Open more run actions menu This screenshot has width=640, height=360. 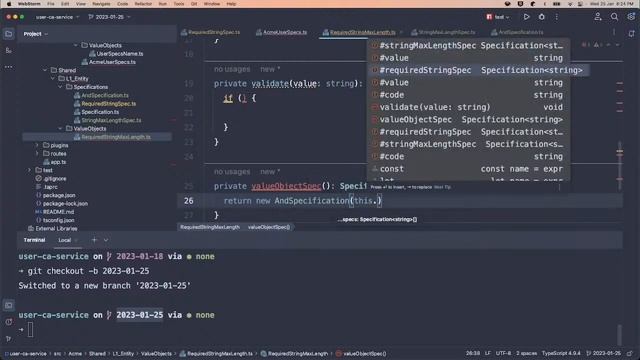point(557,17)
